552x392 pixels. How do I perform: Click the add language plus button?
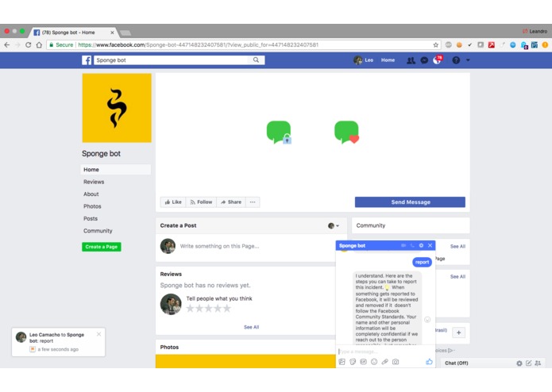pos(459,332)
